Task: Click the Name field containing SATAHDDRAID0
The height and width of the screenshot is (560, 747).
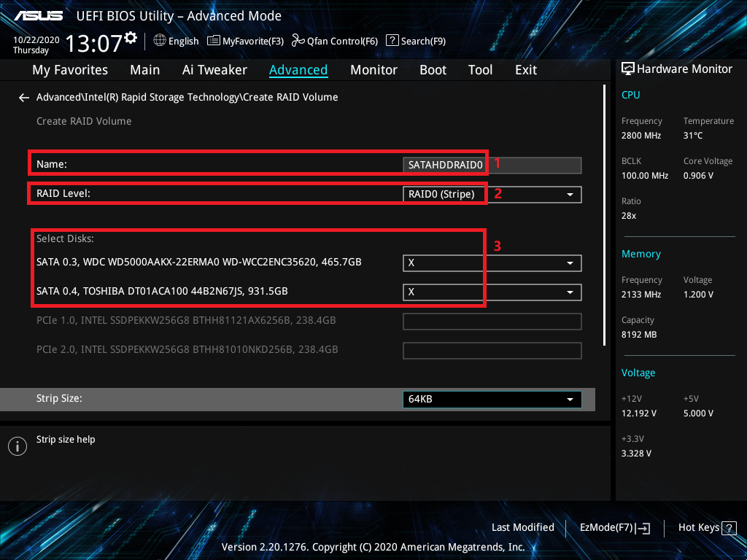Action: [492, 165]
